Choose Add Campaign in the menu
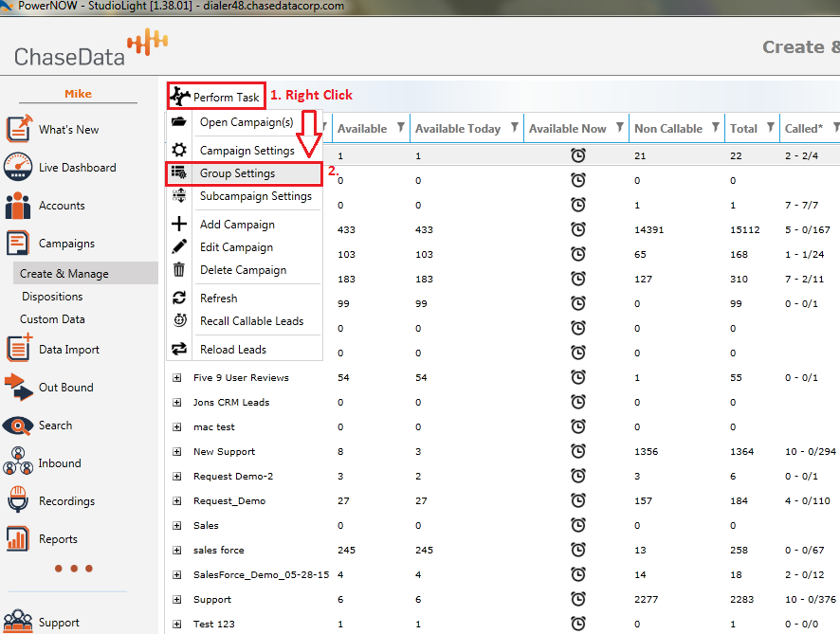Viewport: 840px width, 634px height. click(x=237, y=225)
